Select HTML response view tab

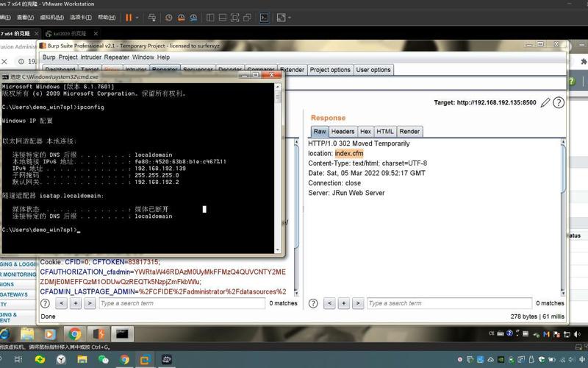point(384,132)
